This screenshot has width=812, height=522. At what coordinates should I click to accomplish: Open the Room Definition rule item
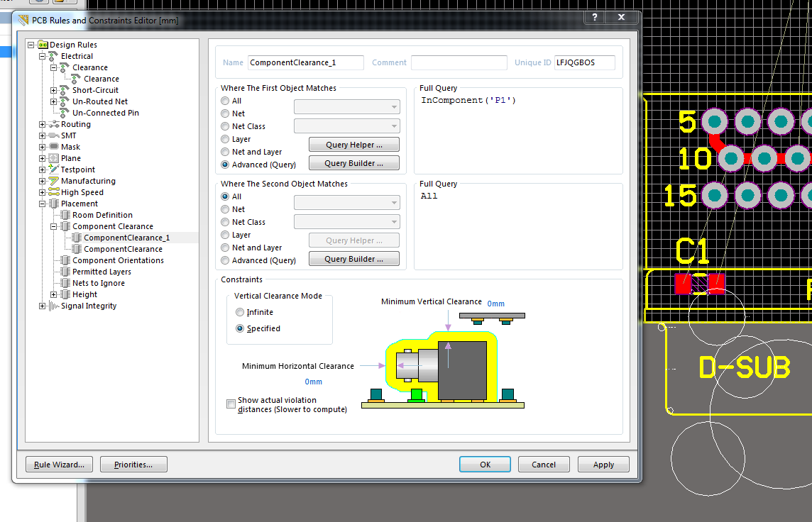(102, 215)
